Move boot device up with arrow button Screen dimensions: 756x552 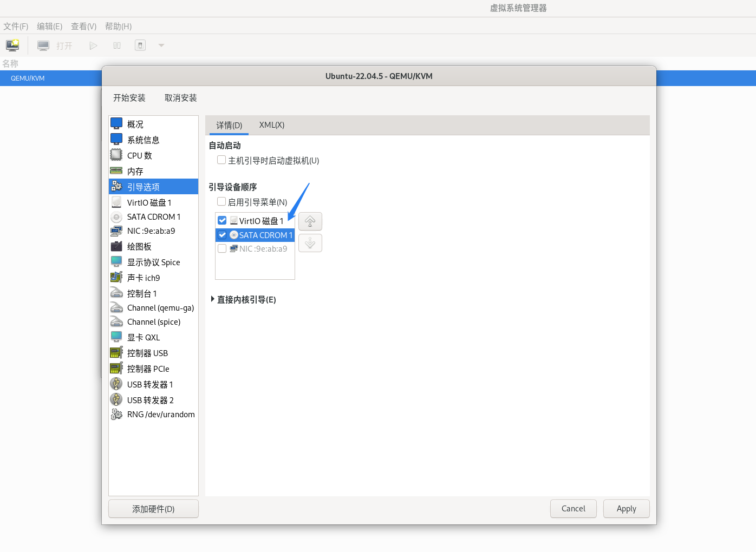[x=310, y=221]
